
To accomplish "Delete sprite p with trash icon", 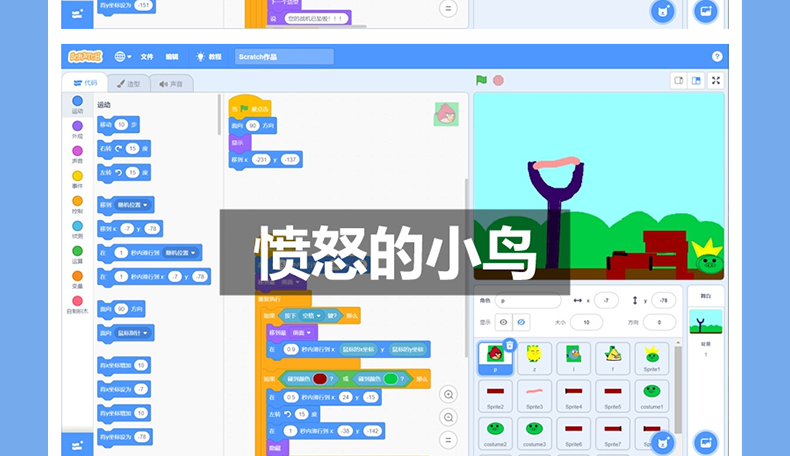I will pyautogui.click(x=509, y=345).
